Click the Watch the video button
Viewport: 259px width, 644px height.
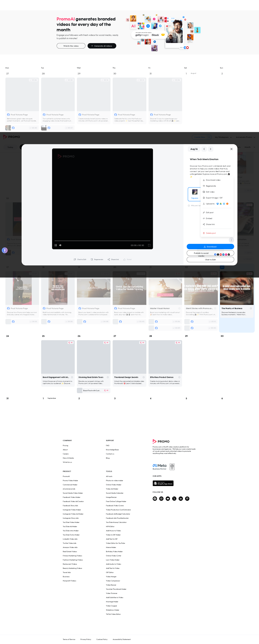71,46
